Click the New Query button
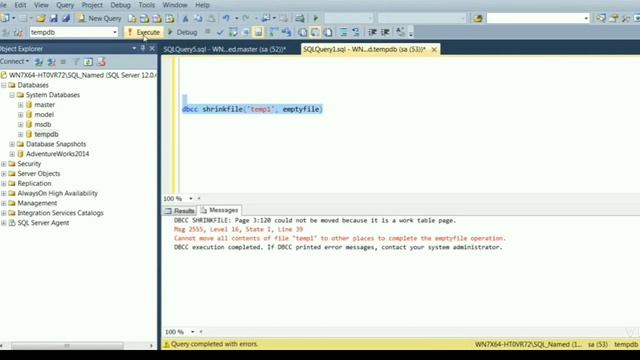Screen dimensions: 640x360 click(100, 18)
